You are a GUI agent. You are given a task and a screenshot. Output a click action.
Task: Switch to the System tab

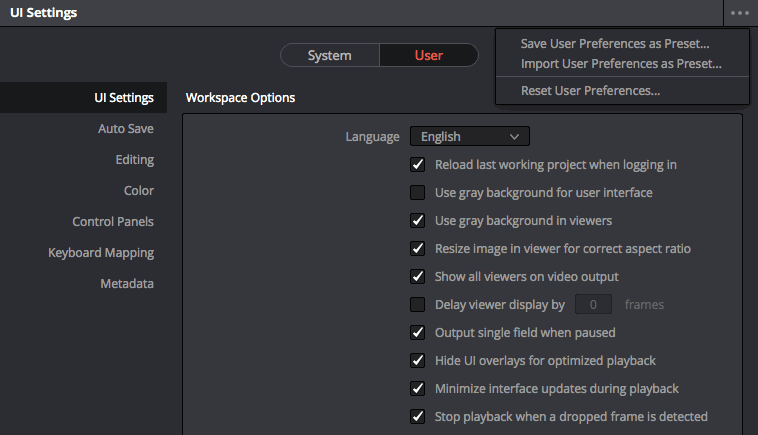tap(330, 55)
